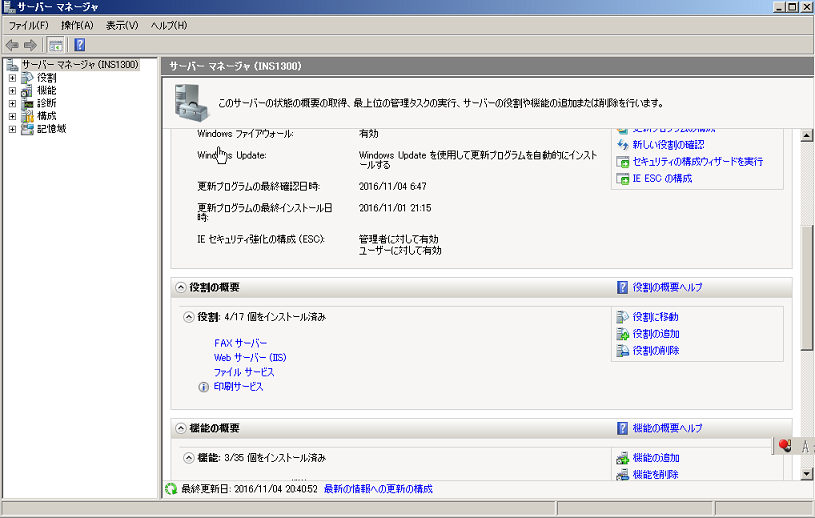Click the scrollbar down arrow in details pane
The height and width of the screenshot is (518, 815).
[806, 473]
